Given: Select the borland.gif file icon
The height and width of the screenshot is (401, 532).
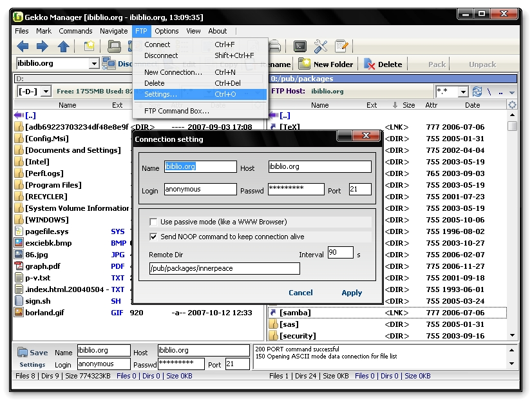Looking at the screenshot, I should click(x=19, y=313).
